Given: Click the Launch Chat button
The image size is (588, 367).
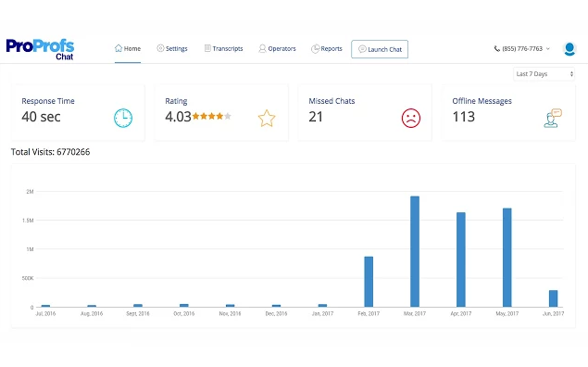Looking at the screenshot, I should pyautogui.click(x=380, y=49).
